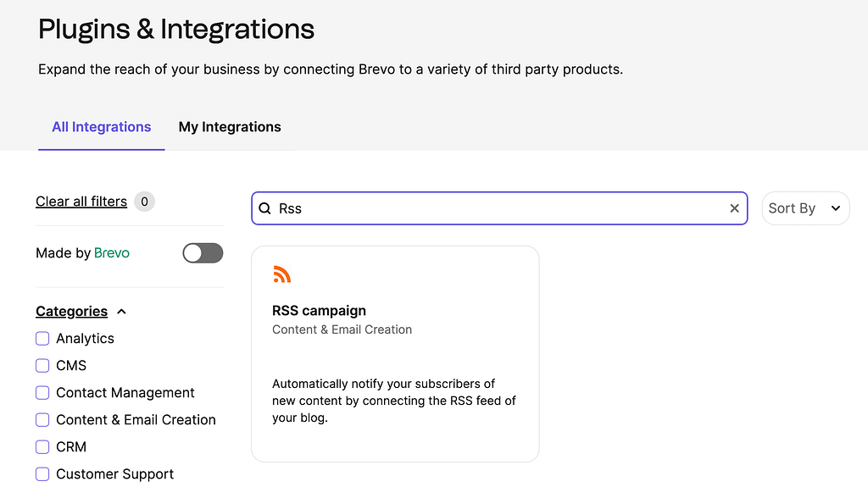Screen dimensions: 868x487
Task: Collapse the Categories section heading
Action: point(71,311)
